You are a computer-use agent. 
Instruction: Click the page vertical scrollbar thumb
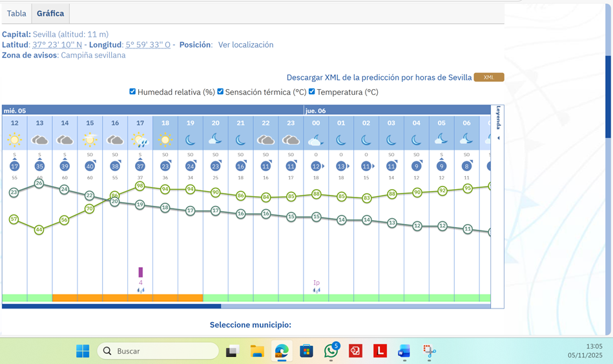point(608,96)
